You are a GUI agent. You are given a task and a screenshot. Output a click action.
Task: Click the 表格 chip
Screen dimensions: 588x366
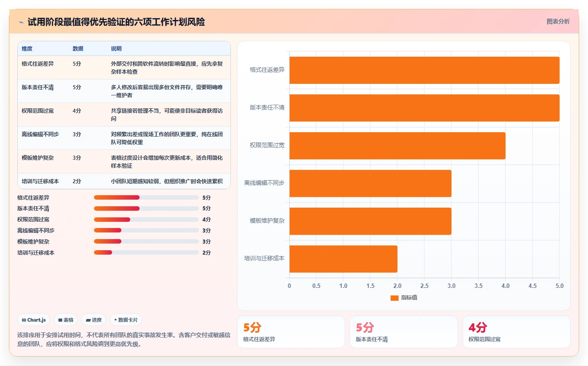(x=66, y=320)
